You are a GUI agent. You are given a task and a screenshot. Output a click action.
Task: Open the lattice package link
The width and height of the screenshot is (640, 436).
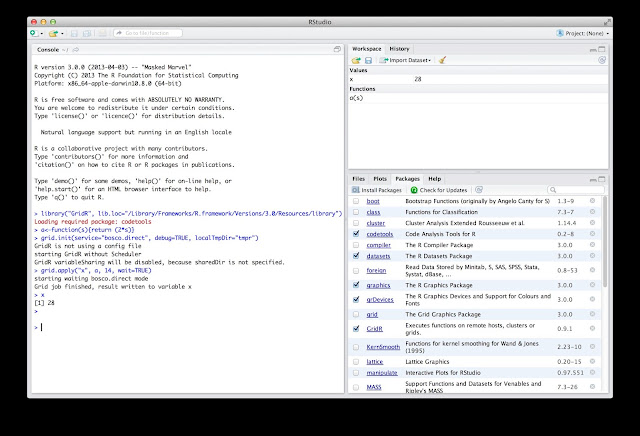point(375,362)
